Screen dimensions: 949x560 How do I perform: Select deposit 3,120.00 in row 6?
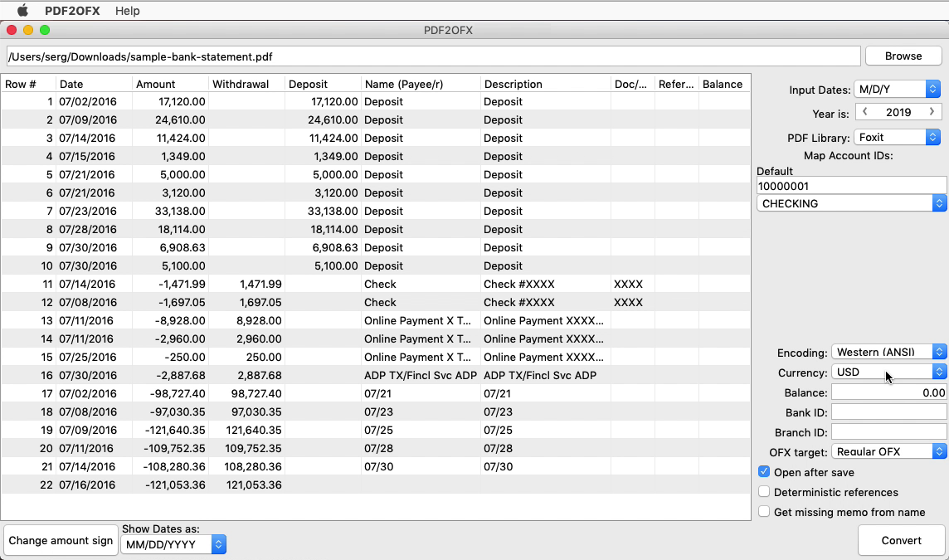[323, 192]
